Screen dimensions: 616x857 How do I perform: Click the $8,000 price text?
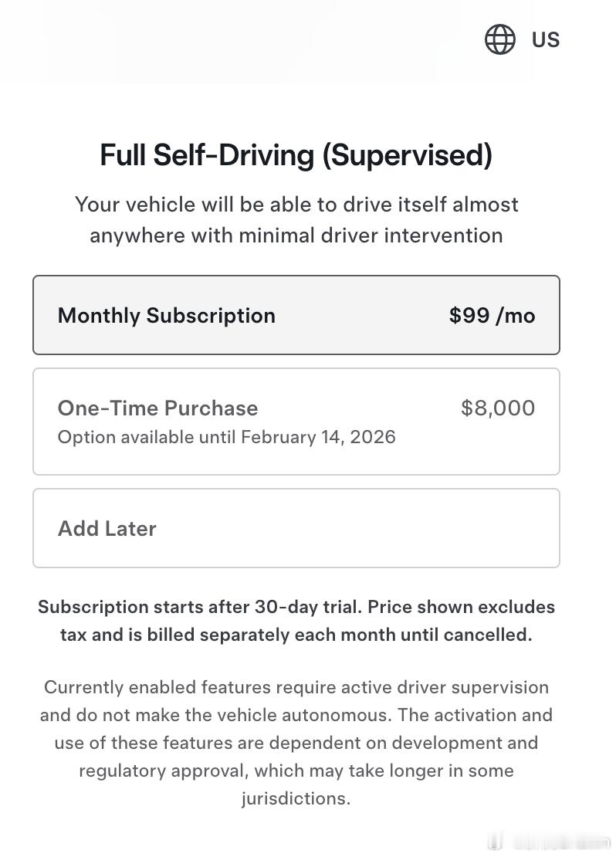[497, 408]
